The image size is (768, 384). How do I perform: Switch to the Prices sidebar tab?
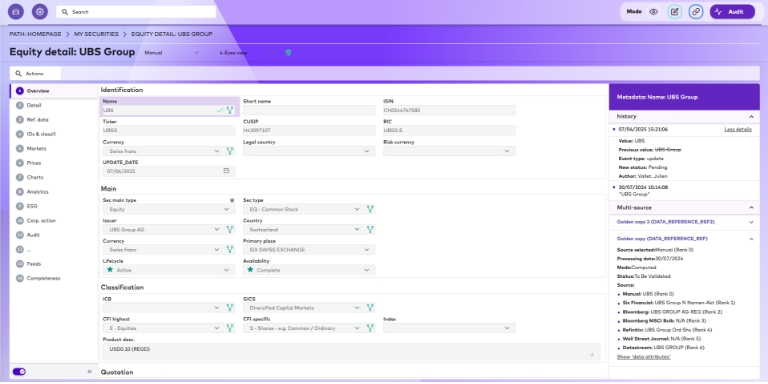[54, 163]
